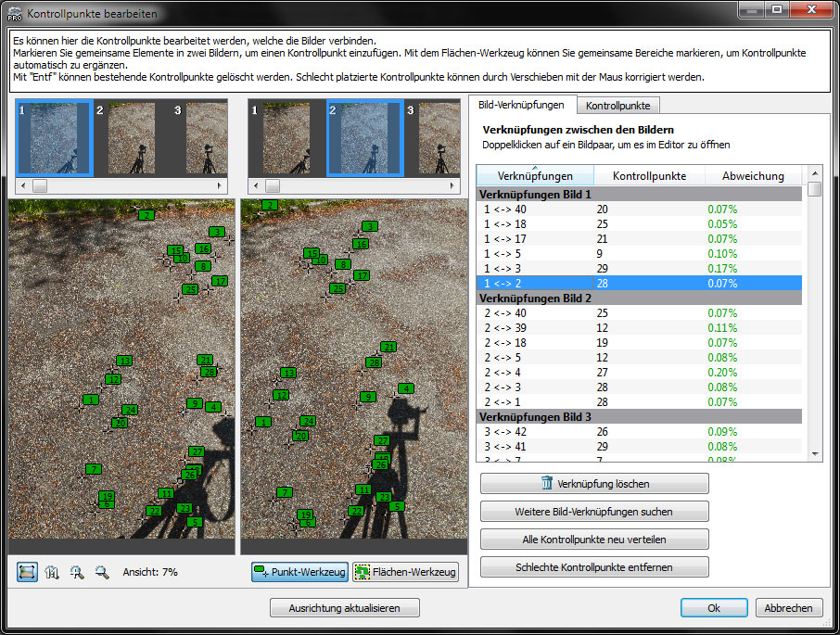Select link row 2 <-> 39
This screenshot has height=635, width=840.
tap(639, 327)
